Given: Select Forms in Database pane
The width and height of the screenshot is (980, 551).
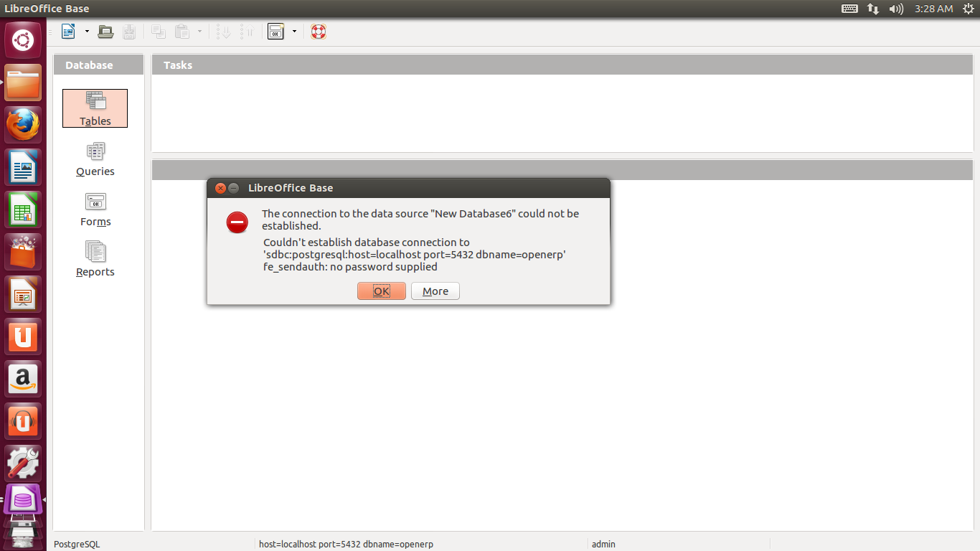Looking at the screenshot, I should tap(95, 209).
